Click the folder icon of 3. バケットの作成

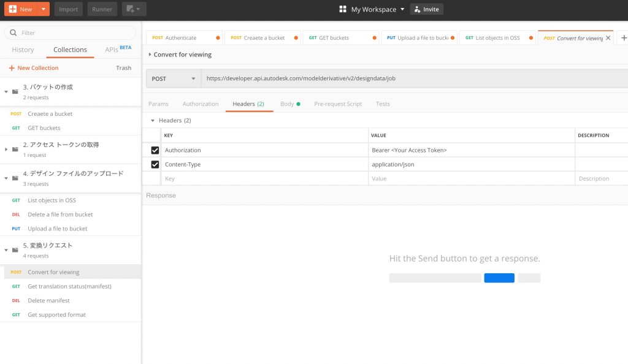[x=15, y=91]
